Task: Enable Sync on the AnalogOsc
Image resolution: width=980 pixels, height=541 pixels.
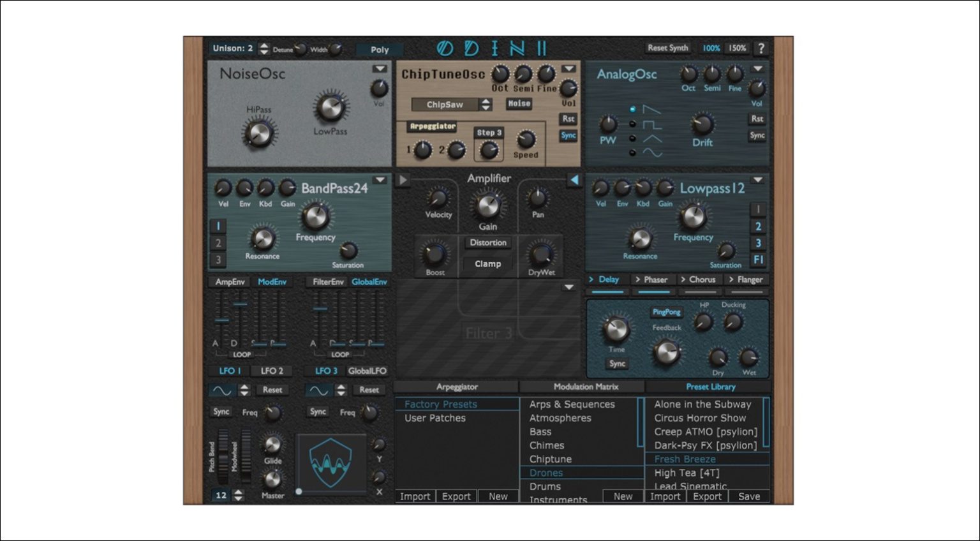Action: (x=757, y=135)
